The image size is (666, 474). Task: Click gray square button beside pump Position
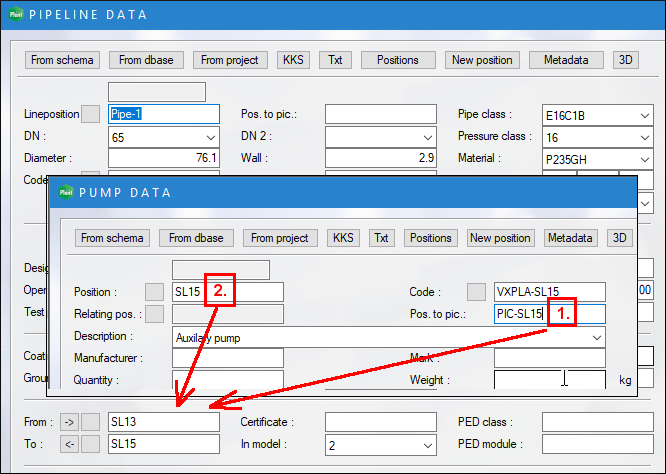[x=155, y=292]
